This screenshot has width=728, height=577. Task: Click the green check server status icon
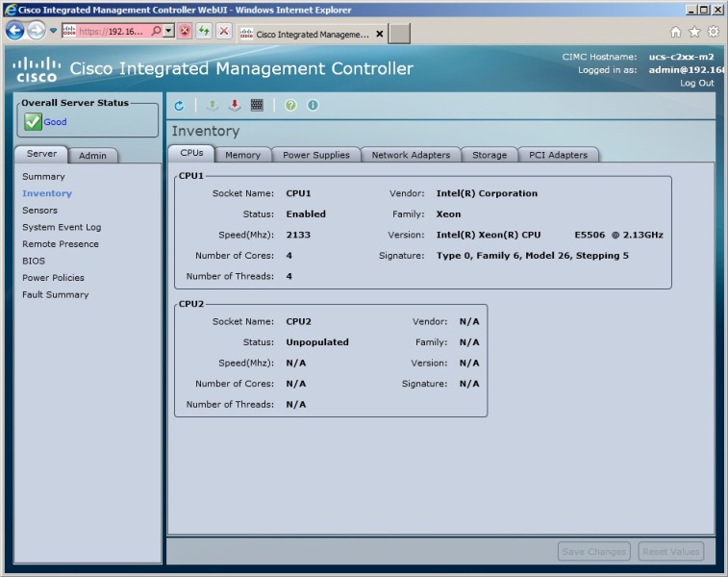tap(33, 121)
